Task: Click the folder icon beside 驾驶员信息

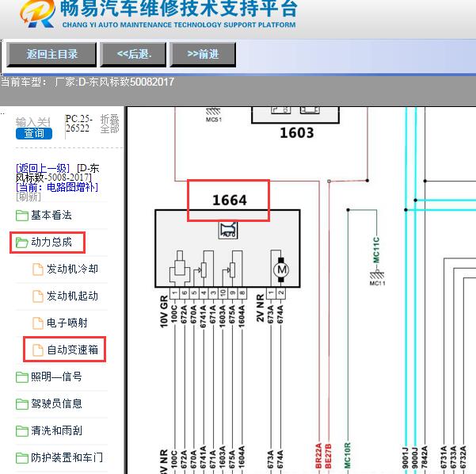Action: point(22,403)
